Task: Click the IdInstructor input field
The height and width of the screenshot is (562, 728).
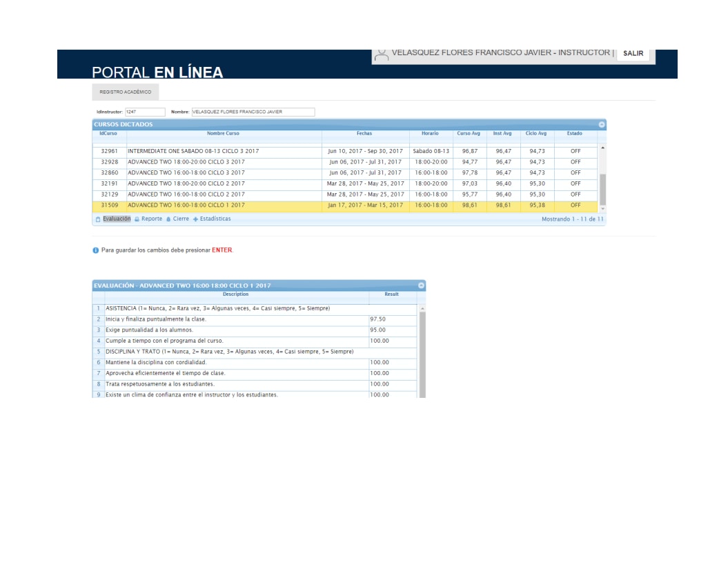Action: coord(145,112)
